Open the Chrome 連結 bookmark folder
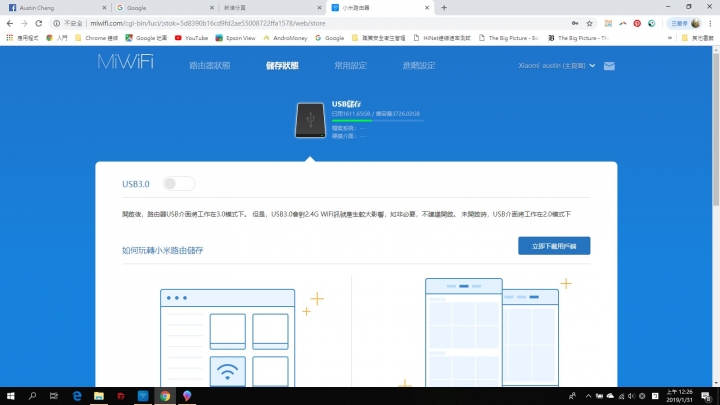Viewport: 720px width, 405px height. coord(96,38)
